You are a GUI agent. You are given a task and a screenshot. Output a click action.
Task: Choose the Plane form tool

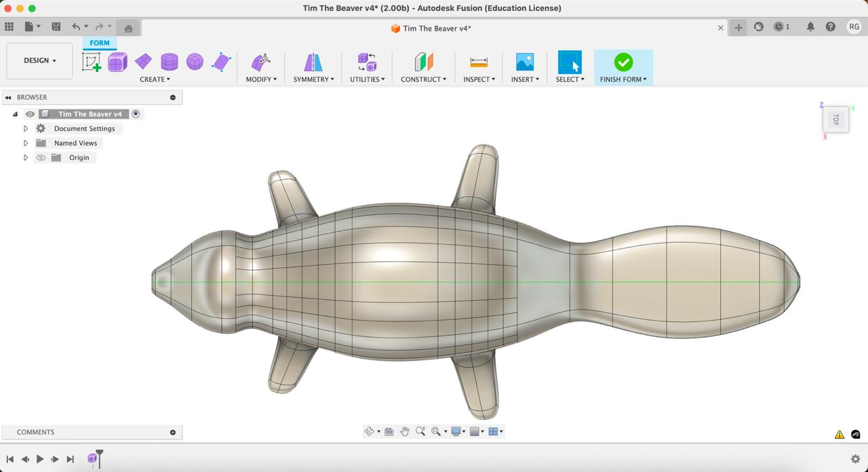coord(143,62)
